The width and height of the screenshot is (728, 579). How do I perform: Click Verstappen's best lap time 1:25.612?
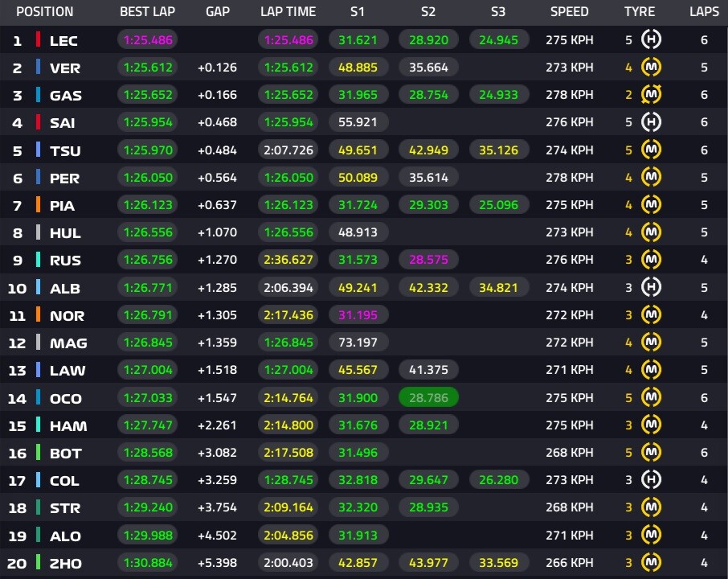[148, 68]
